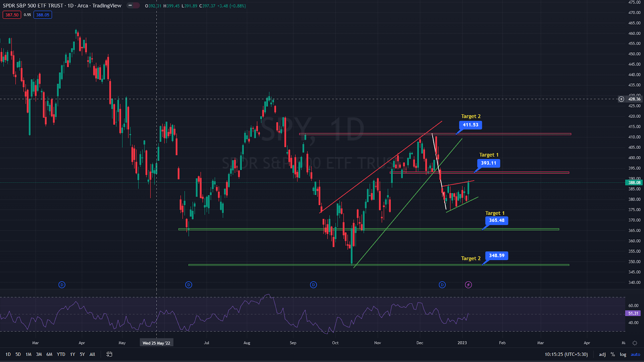Click the close value C397.37
The image size is (644, 362).
tap(207, 6)
